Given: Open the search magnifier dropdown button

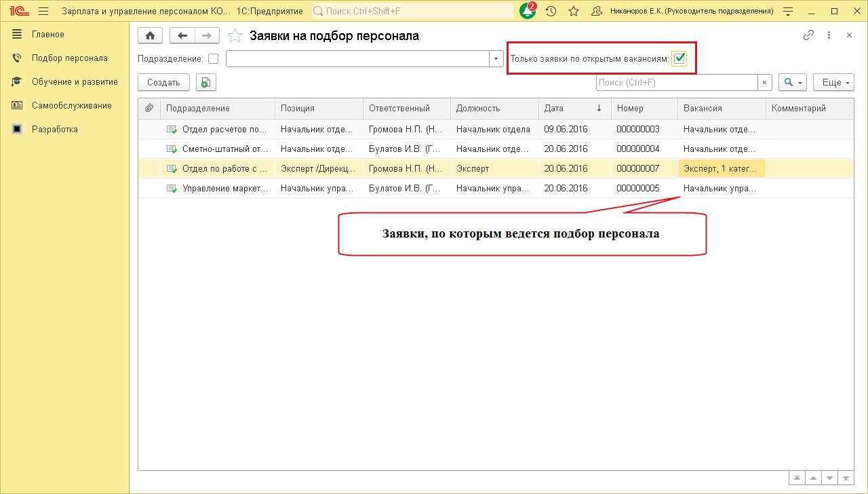Looking at the screenshot, I should click(792, 82).
